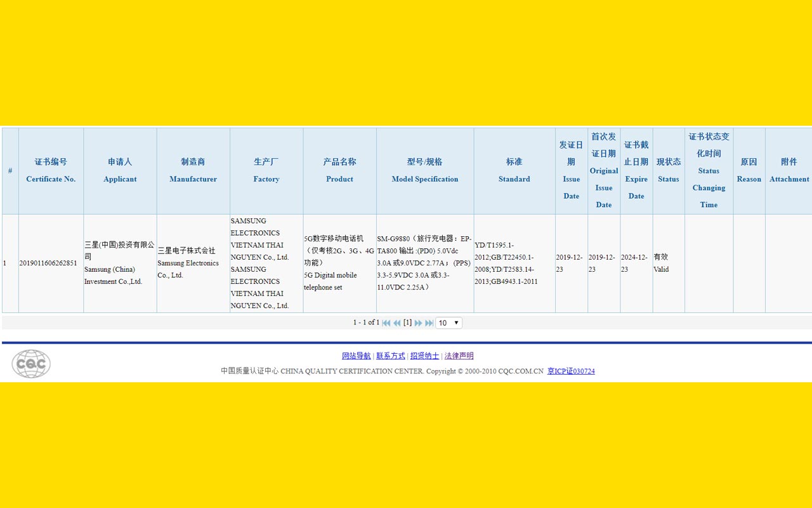Click the Issue Date column header

coord(572,171)
